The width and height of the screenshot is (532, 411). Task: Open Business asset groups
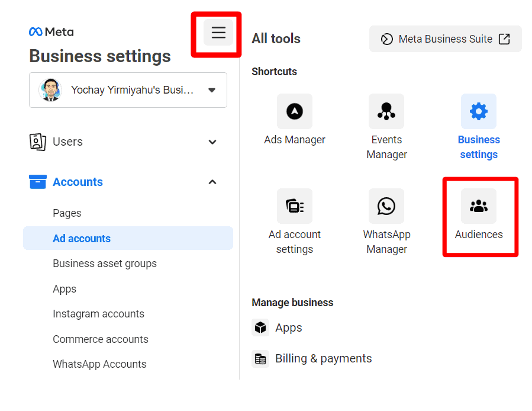click(105, 264)
